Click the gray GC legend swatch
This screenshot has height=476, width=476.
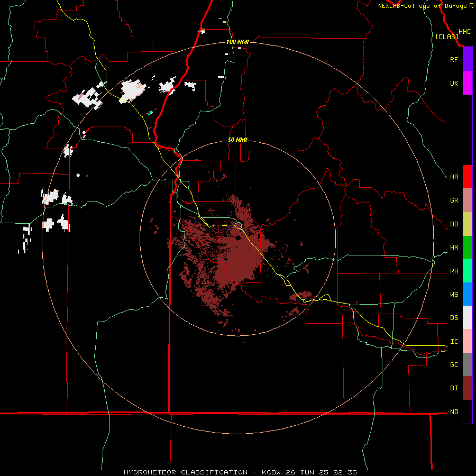467,364
